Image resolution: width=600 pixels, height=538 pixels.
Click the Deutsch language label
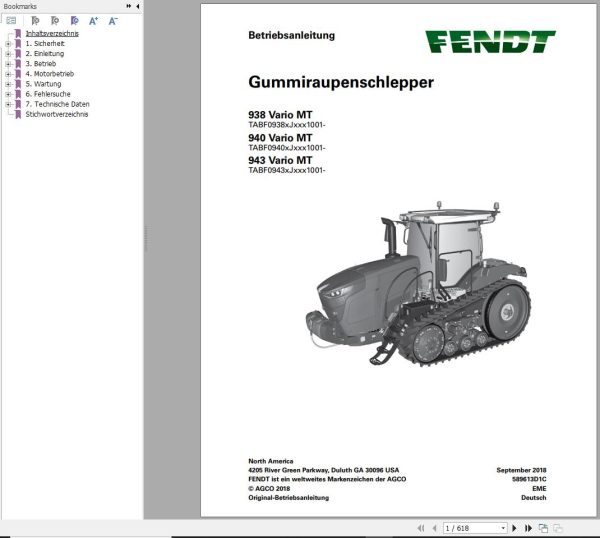[533, 498]
